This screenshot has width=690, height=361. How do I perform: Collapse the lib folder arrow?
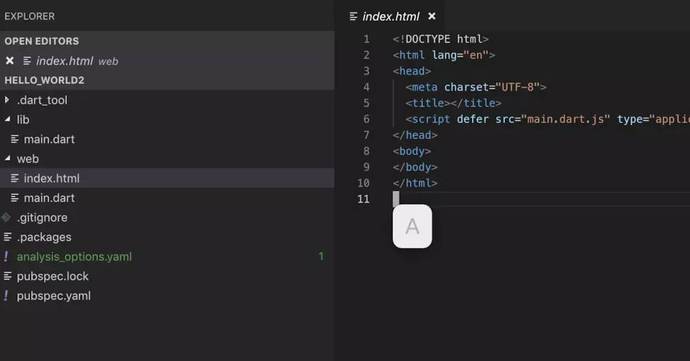[7, 119]
